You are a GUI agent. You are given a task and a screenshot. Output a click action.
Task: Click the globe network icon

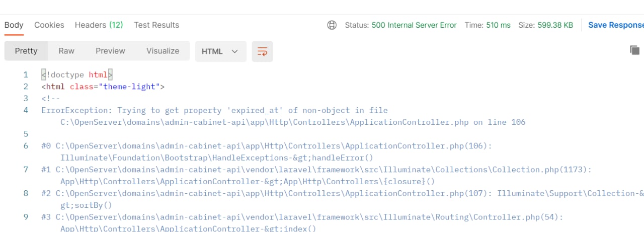(x=332, y=25)
